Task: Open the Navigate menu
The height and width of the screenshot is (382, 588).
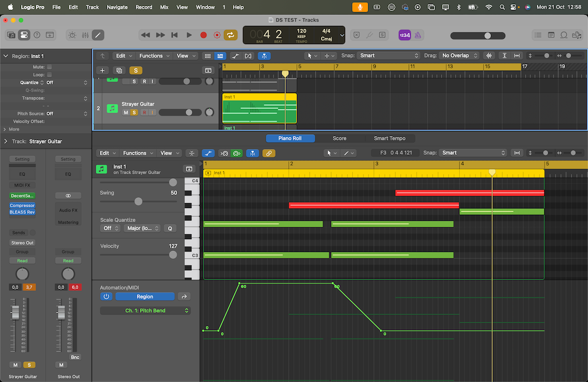Action: [117, 7]
